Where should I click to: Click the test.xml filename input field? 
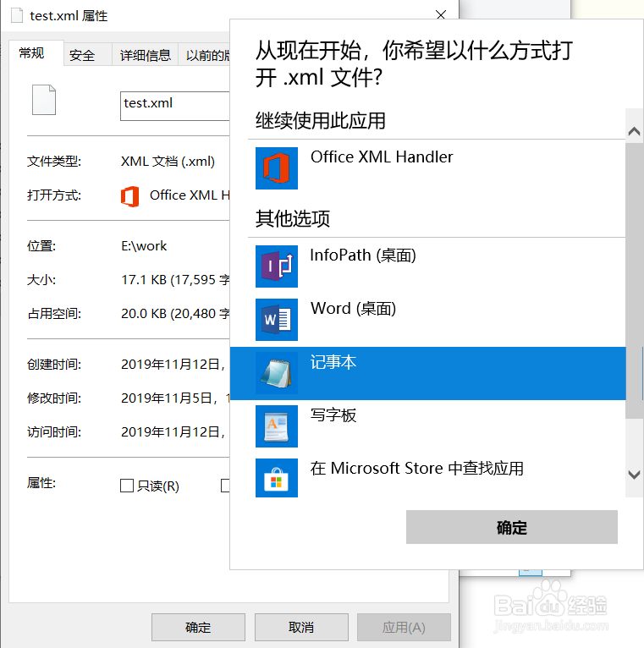175,107
